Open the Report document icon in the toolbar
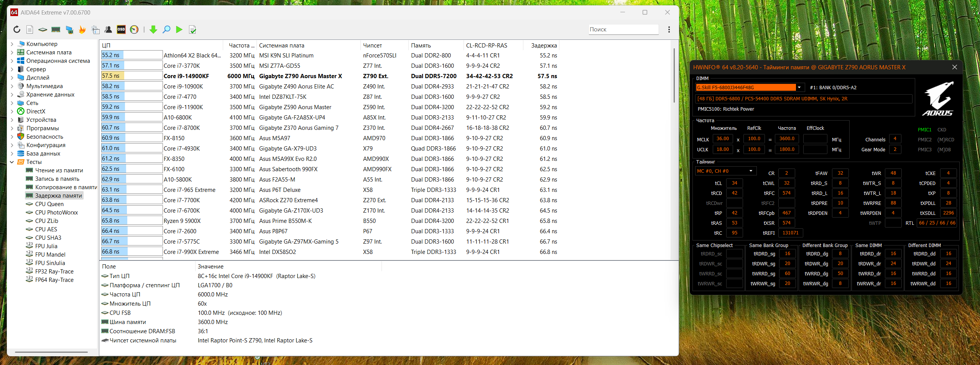The image size is (980, 365). [30, 29]
